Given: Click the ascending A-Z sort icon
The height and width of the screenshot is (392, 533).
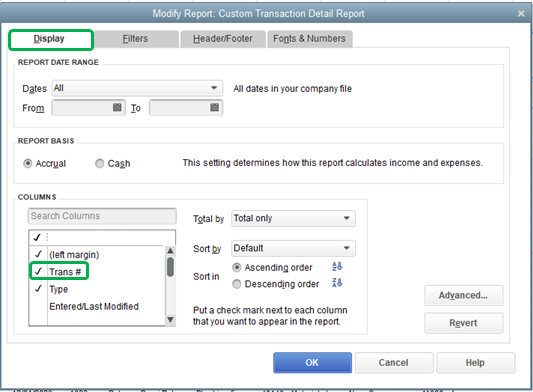Looking at the screenshot, I should click(337, 267).
